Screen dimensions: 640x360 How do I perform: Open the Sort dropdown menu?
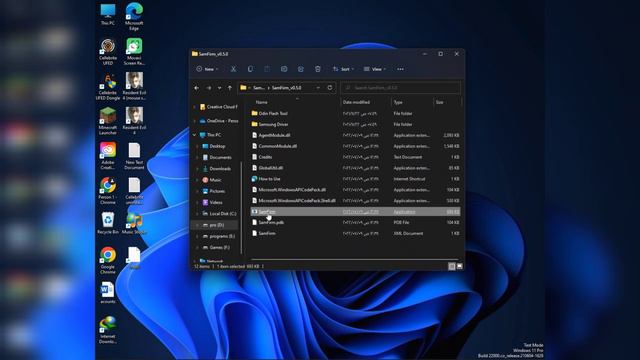pyautogui.click(x=343, y=69)
